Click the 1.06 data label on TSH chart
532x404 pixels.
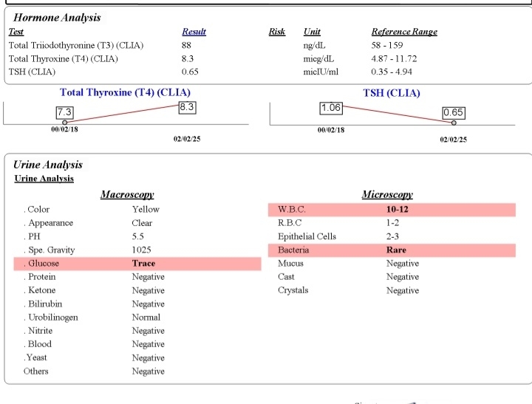(x=331, y=108)
